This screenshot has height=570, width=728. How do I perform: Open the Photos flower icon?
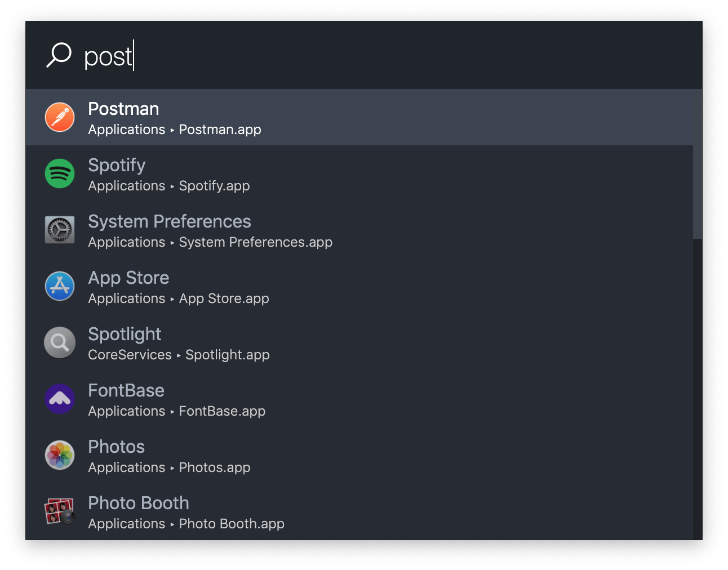59,455
